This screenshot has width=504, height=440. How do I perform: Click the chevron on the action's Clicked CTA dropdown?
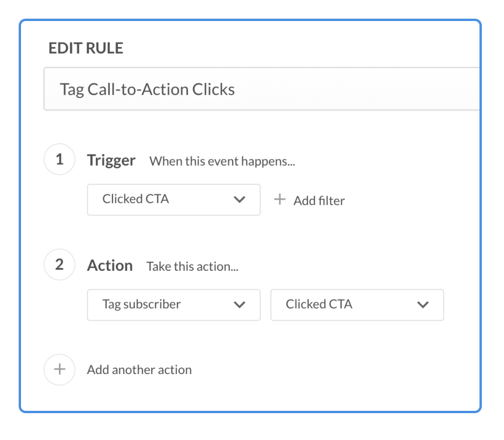pyautogui.click(x=423, y=305)
